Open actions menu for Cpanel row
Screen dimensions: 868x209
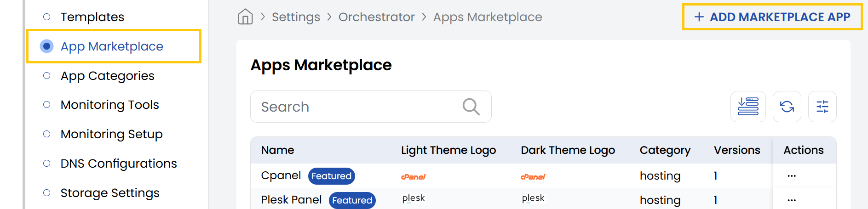pos(791,176)
